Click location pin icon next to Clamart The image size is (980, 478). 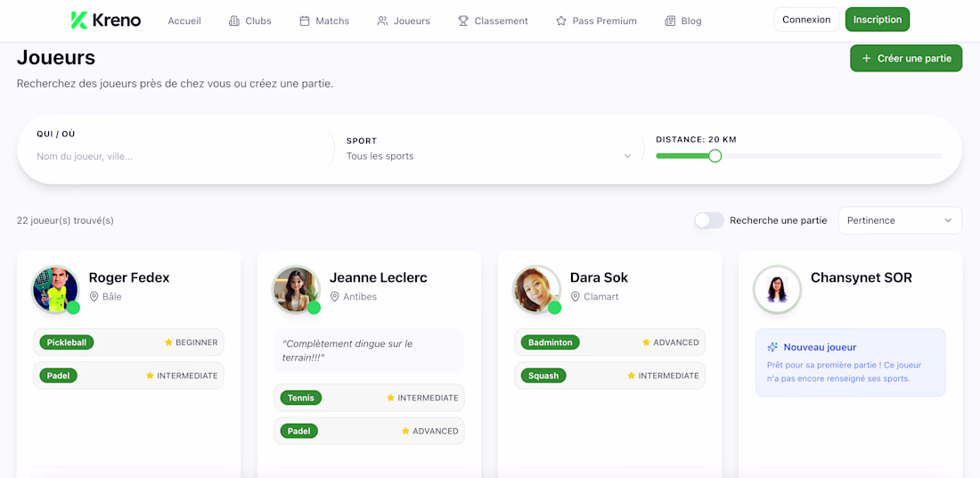[575, 297]
